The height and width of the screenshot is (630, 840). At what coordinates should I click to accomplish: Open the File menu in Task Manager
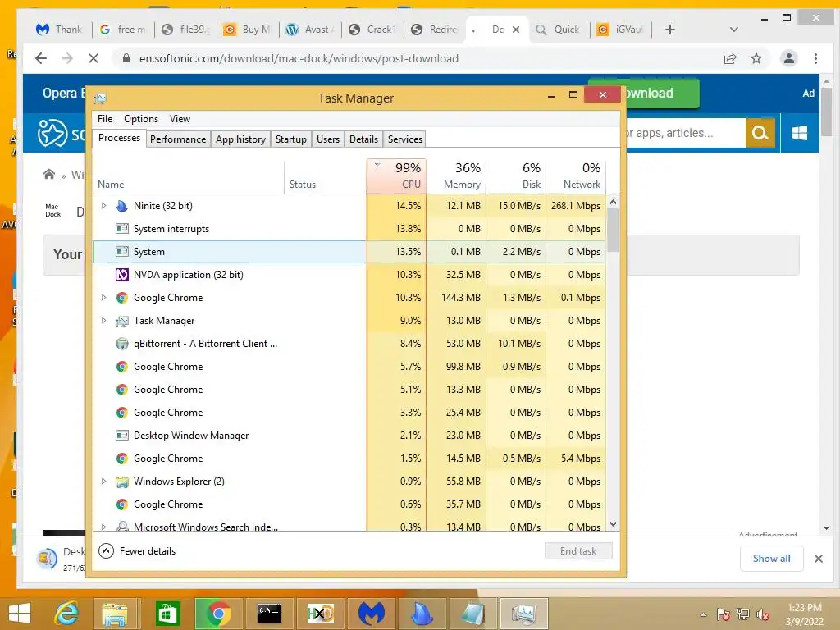pos(105,119)
